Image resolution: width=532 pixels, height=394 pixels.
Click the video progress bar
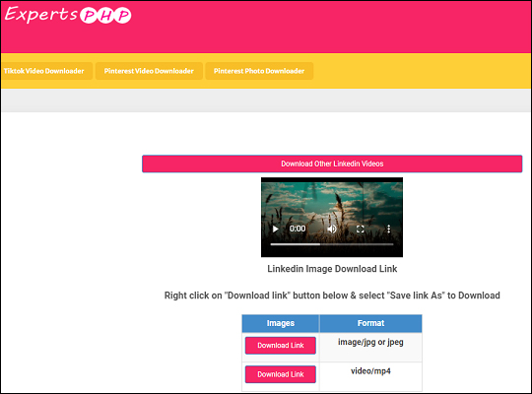coord(332,244)
